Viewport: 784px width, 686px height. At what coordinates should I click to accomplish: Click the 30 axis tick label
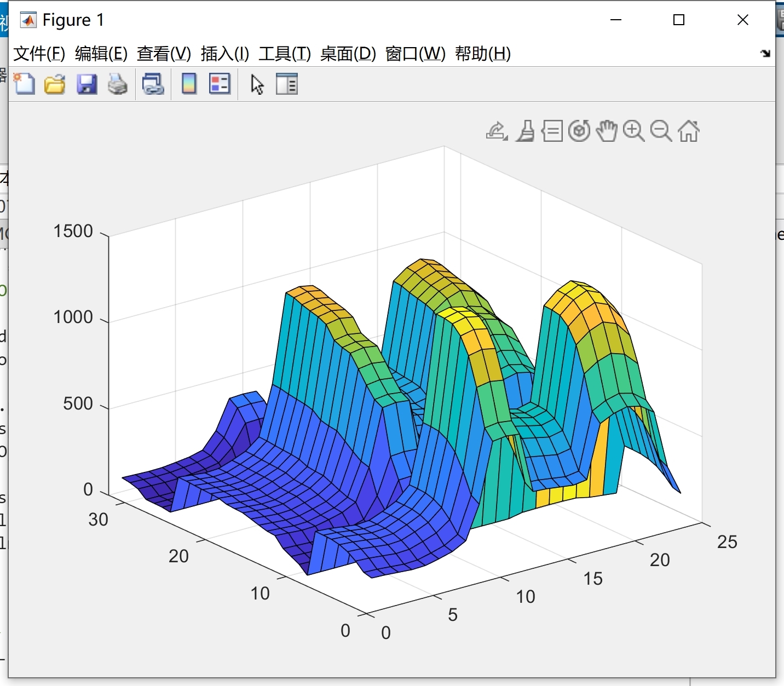pos(99,519)
